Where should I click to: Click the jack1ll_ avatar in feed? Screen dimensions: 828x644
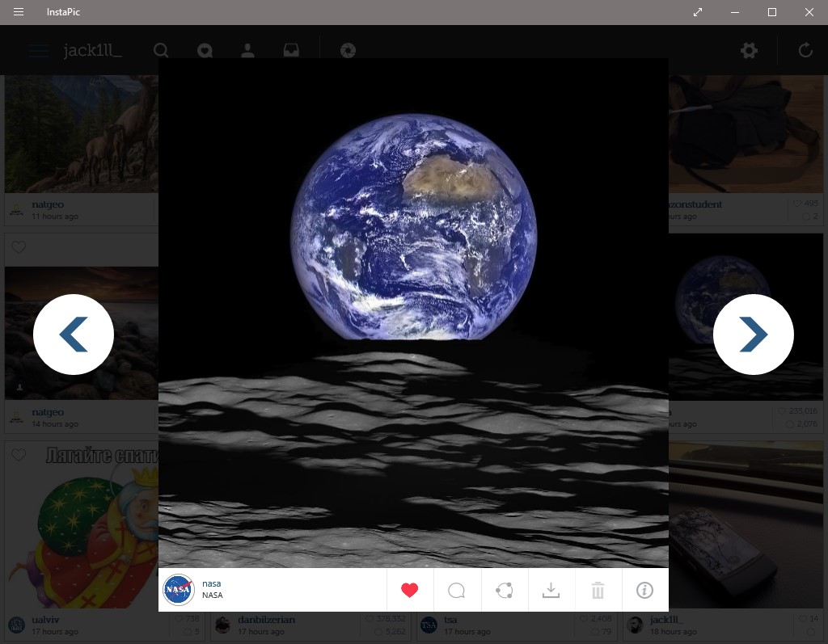pos(635,625)
